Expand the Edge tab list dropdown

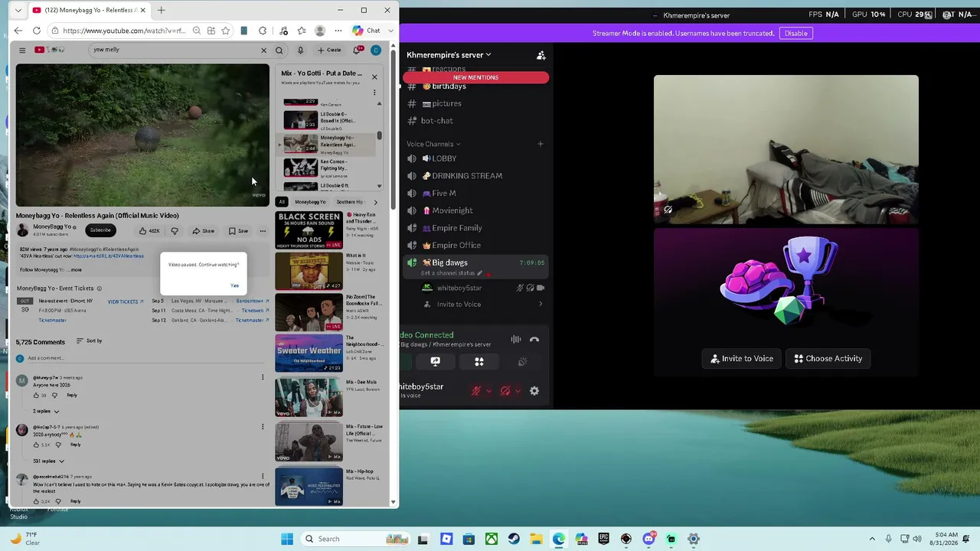coord(18,11)
